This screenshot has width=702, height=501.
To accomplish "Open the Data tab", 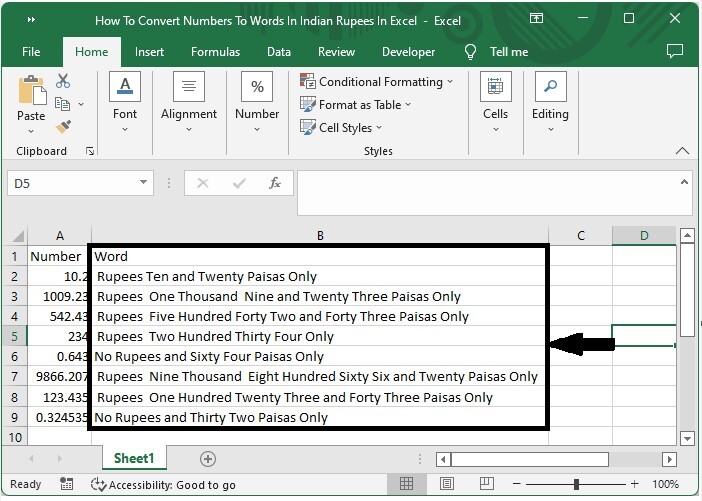I will coord(279,52).
